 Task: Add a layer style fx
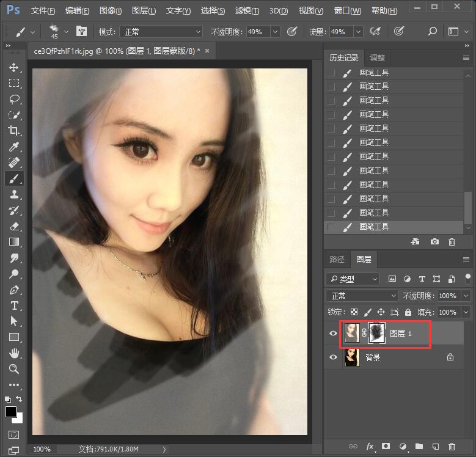tap(370, 447)
